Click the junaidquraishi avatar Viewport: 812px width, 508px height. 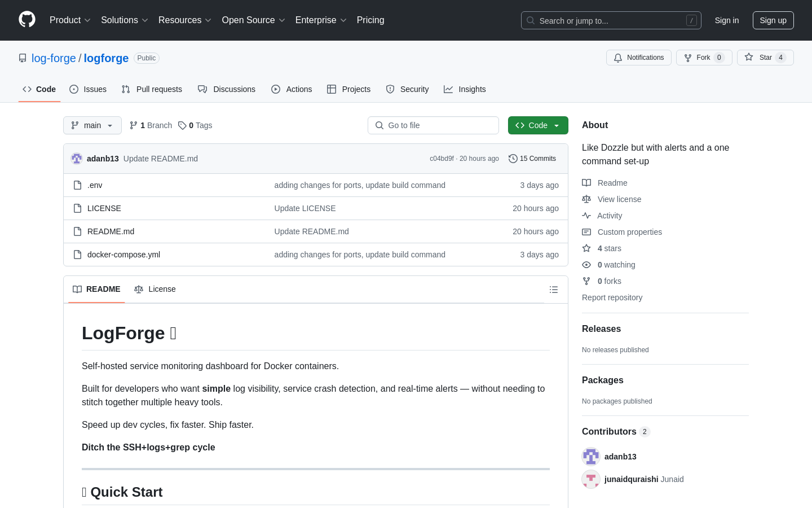pyautogui.click(x=591, y=479)
